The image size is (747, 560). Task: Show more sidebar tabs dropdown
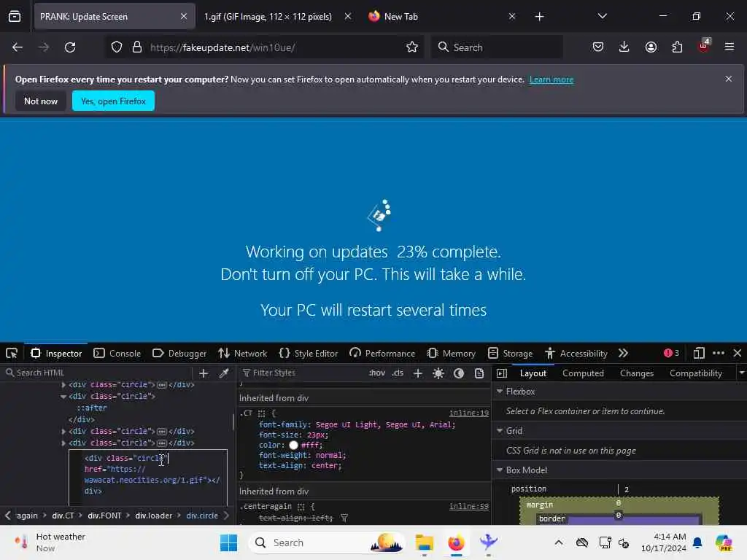coord(741,373)
